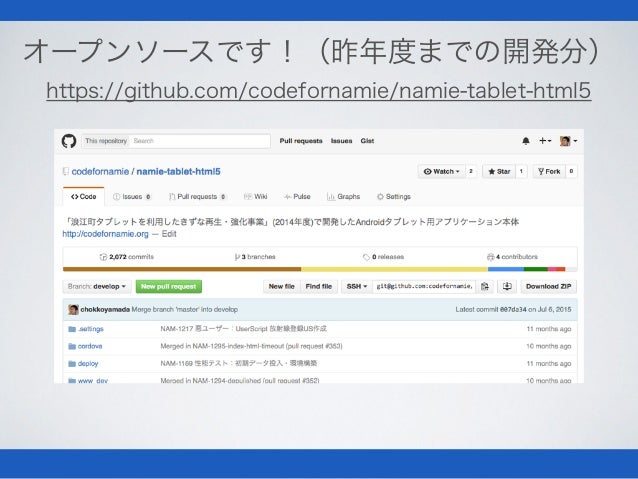Click the stargazers count 1
Image resolution: width=638 pixels, height=479 pixels.
tap(521, 171)
